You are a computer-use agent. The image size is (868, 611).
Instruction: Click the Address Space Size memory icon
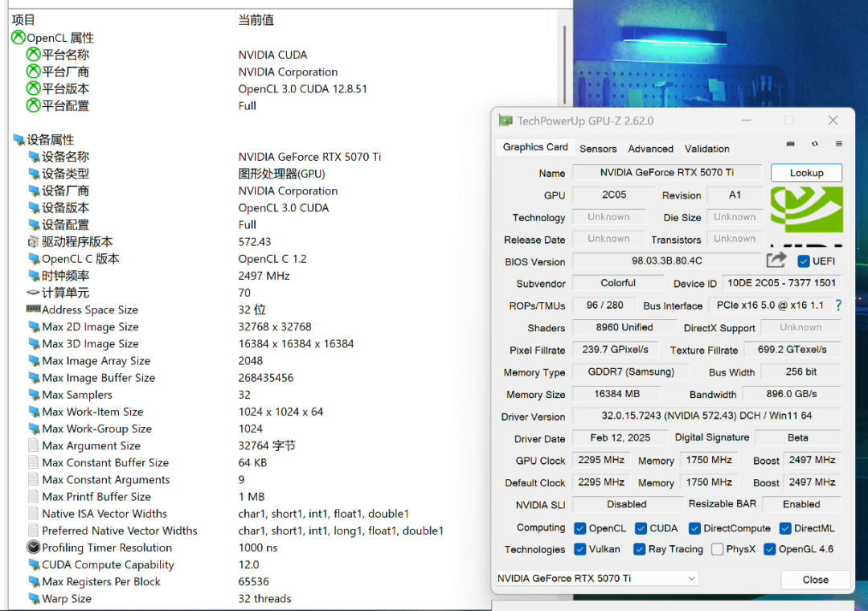(33, 309)
